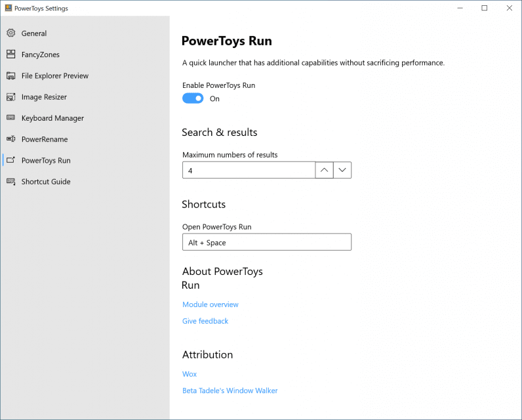522x420 pixels.
Task: Open the Wox attribution link
Action: [190, 374]
